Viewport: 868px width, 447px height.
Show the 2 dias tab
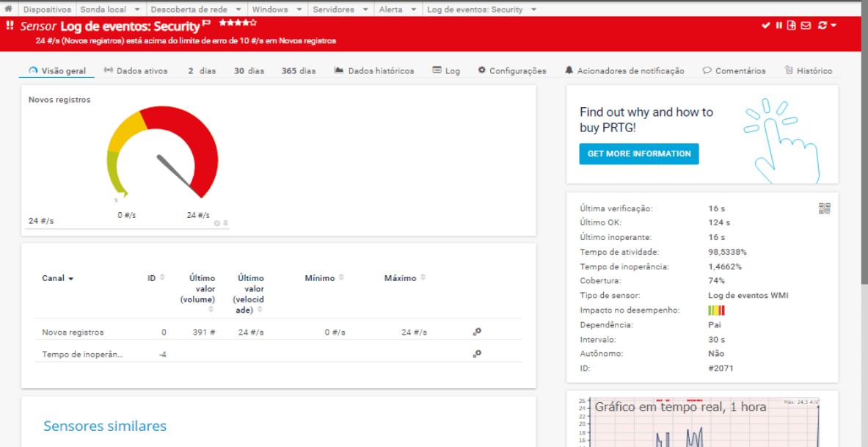202,71
